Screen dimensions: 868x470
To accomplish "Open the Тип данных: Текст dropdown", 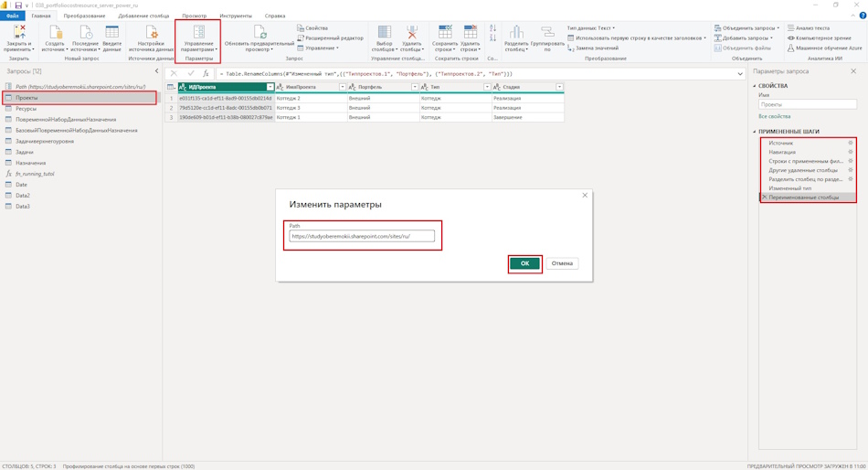I will 590,27.
